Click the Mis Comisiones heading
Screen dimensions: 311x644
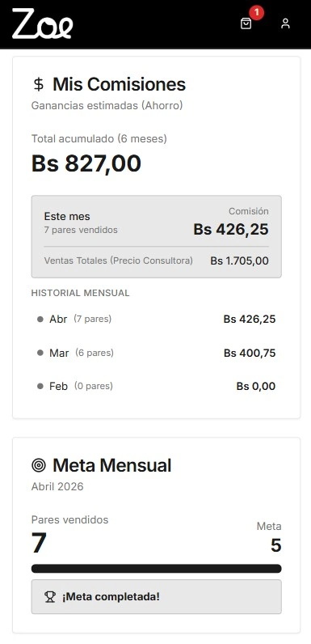click(x=119, y=84)
